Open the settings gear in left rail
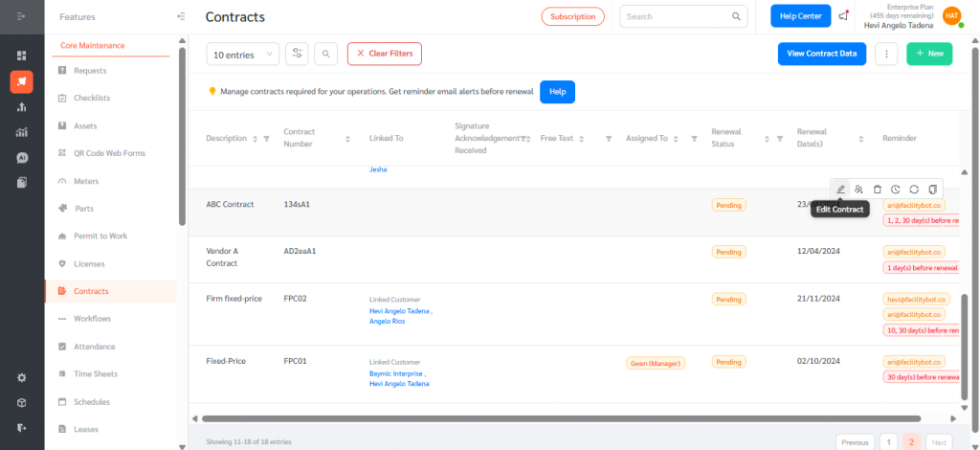980x450 pixels. [21, 377]
